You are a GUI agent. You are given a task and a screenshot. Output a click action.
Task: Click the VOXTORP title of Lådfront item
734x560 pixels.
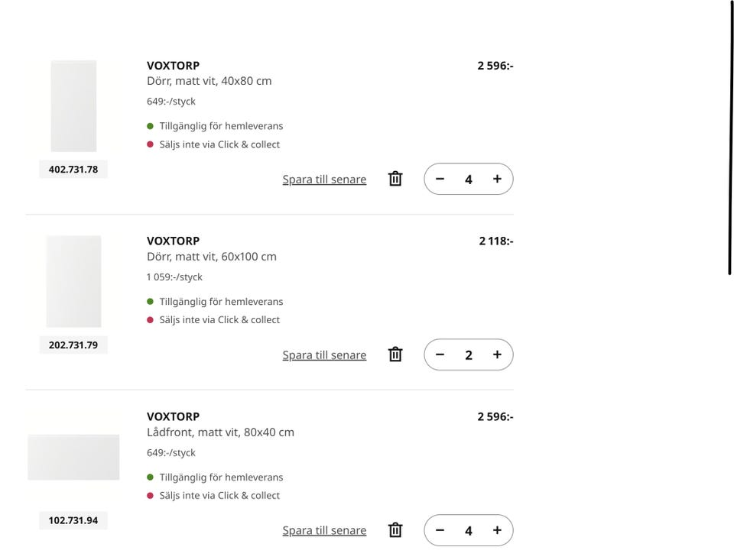173,416
